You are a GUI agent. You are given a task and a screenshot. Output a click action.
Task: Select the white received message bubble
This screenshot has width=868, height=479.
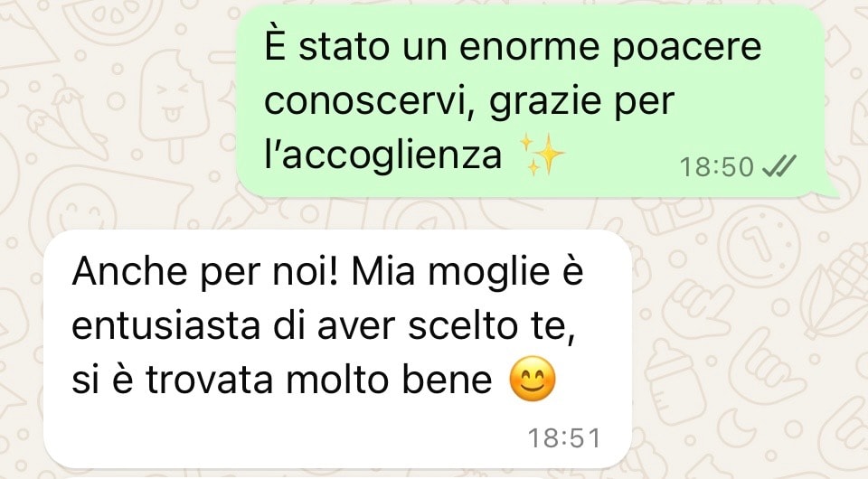337,349
